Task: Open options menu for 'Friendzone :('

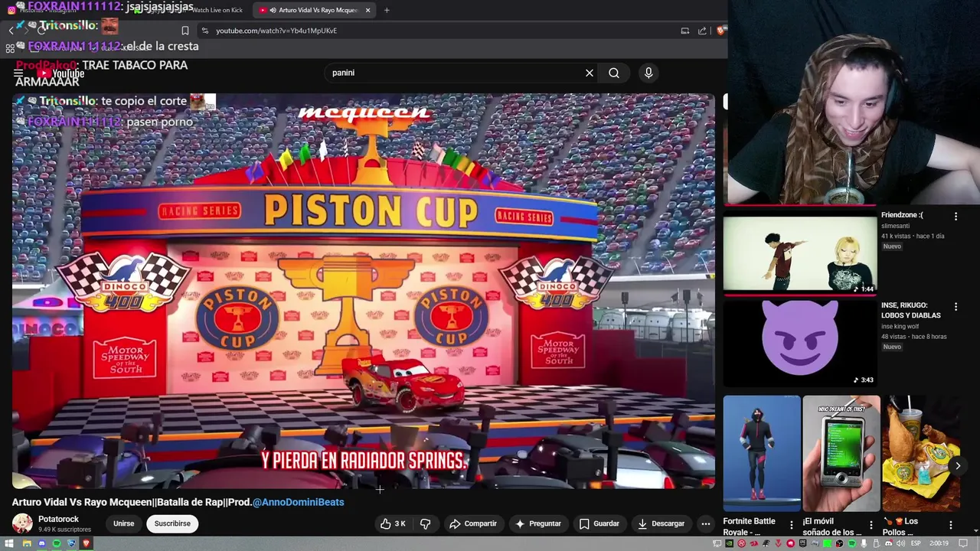Action: [x=955, y=217]
